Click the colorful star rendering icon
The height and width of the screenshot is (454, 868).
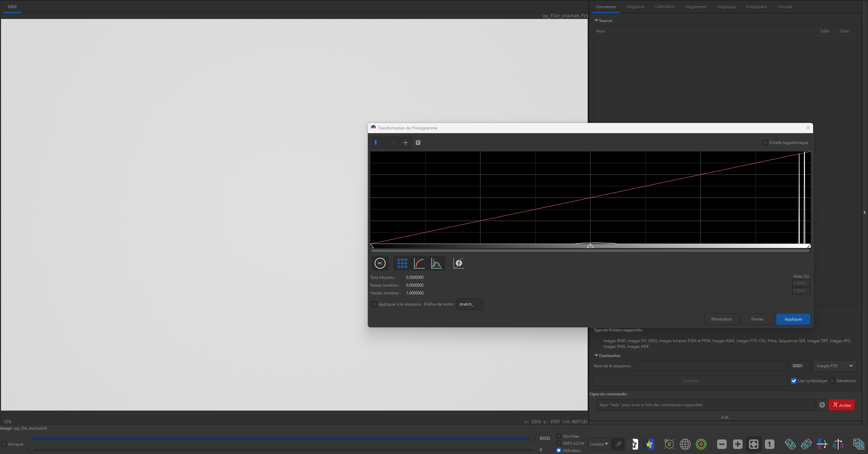click(x=649, y=444)
